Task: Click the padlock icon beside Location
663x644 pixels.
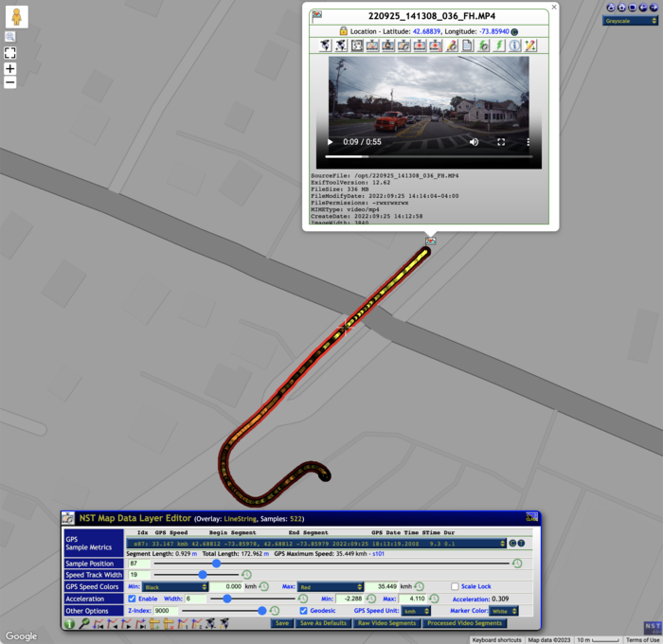Action: click(x=343, y=31)
